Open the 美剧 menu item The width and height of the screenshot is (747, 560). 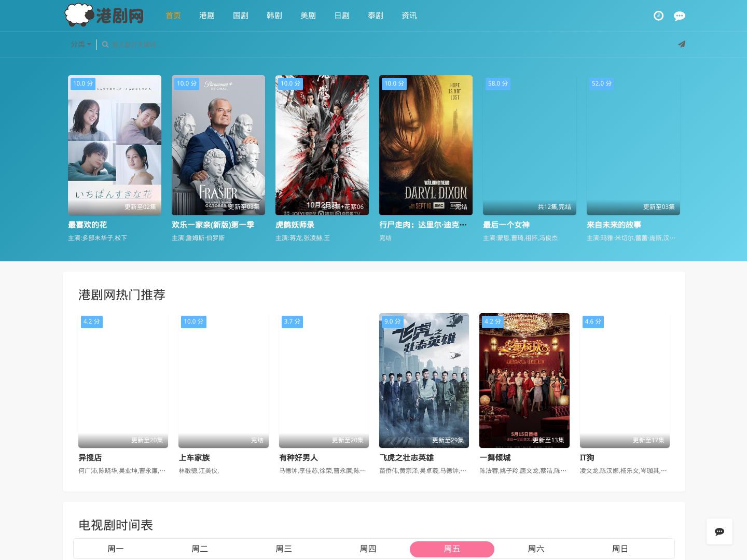[308, 16]
